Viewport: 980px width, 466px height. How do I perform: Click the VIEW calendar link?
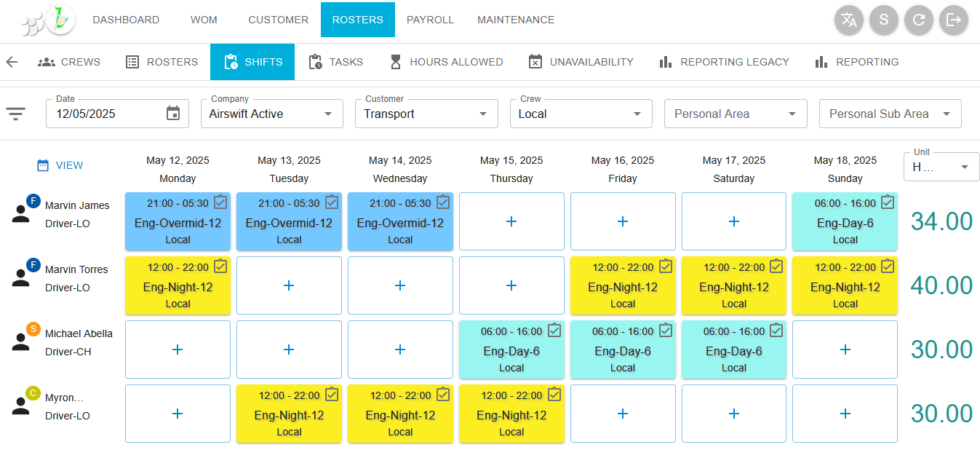(60, 165)
